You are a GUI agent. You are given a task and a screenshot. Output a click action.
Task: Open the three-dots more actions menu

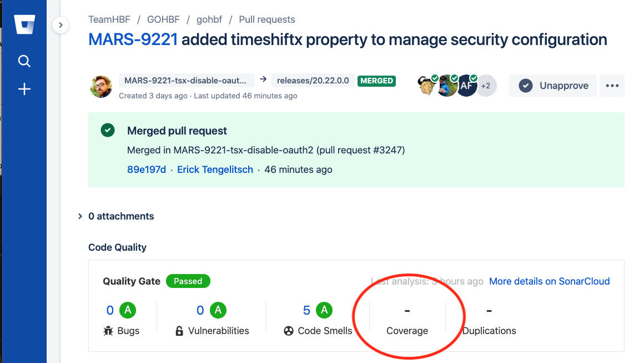[612, 86]
